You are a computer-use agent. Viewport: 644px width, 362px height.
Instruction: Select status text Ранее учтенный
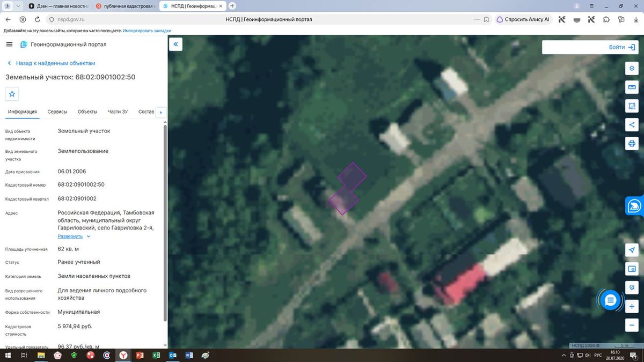click(79, 262)
